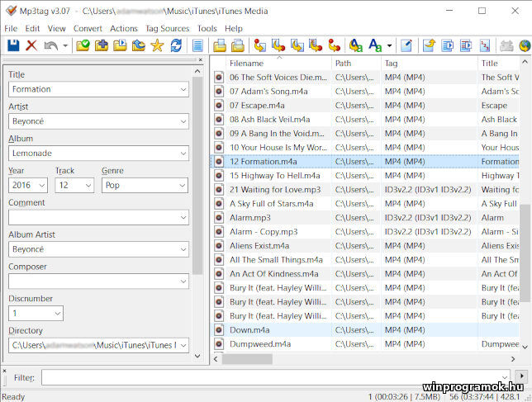This screenshot has width=532, height=402.
Task: Click the change directory folder icon with checkmark
Action: pyautogui.click(x=83, y=45)
